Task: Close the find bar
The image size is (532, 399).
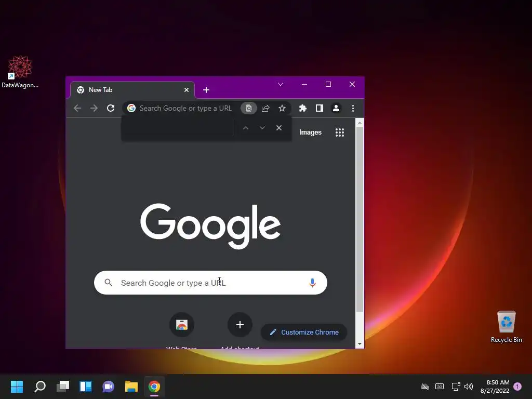Action: 279,128
